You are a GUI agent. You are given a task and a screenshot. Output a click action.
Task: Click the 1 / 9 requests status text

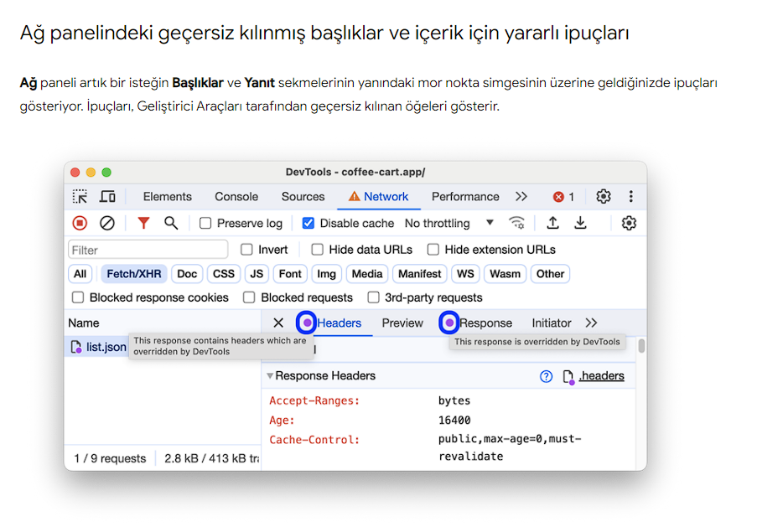tap(110, 458)
